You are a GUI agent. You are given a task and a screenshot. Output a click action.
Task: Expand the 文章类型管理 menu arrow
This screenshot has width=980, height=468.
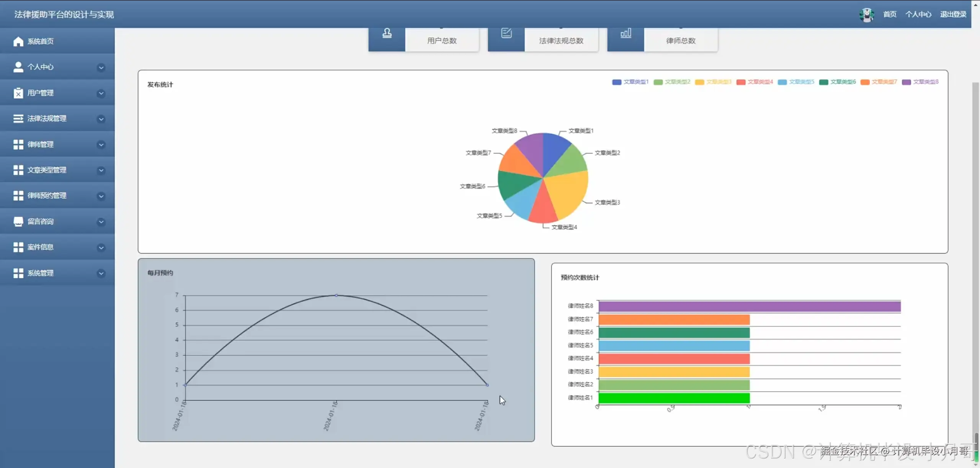[101, 170]
